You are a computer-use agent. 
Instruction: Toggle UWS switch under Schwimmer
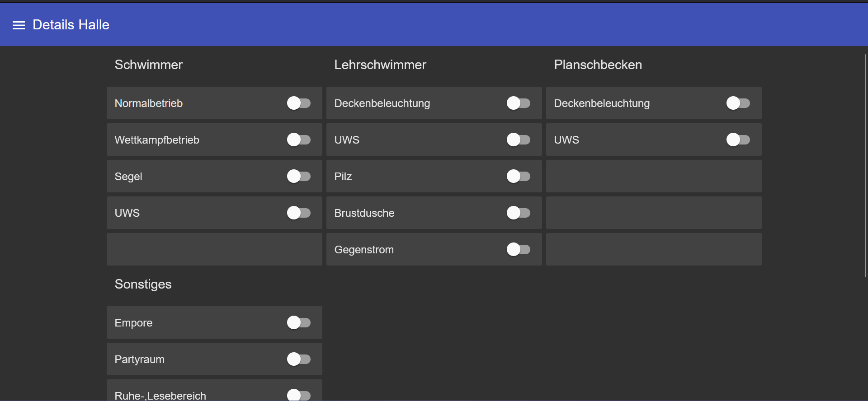pos(299,213)
